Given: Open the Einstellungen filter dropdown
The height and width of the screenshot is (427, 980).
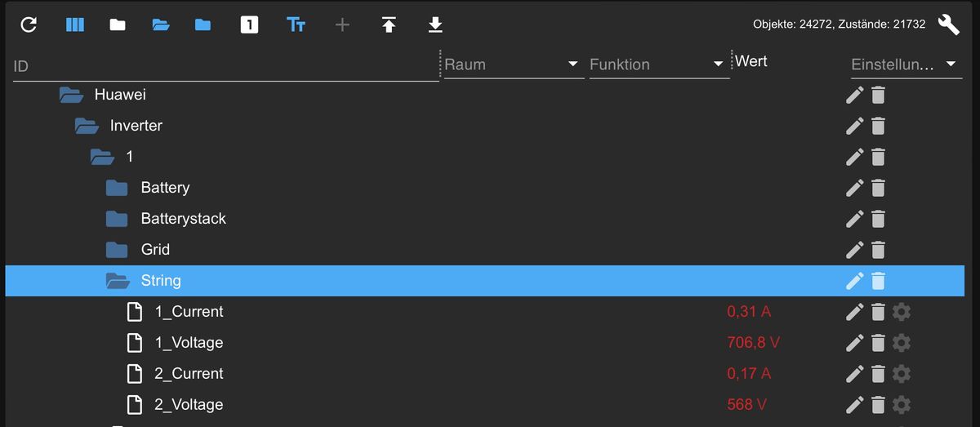Looking at the screenshot, I should coord(906,64).
